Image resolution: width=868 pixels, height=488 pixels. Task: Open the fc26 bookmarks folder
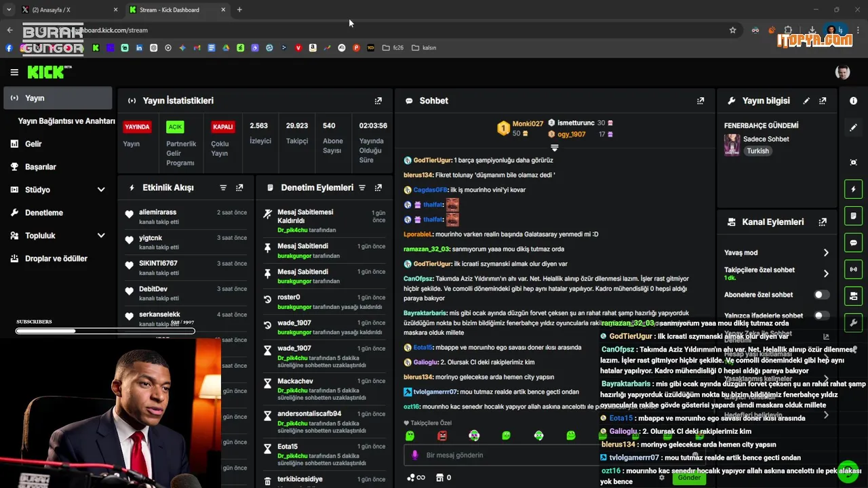click(393, 48)
